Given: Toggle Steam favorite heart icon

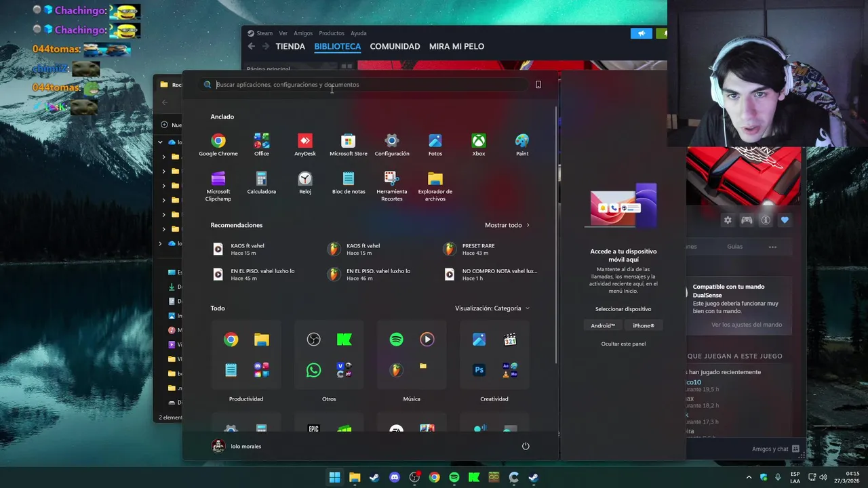Looking at the screenshot, I should [x=785, y=220].
